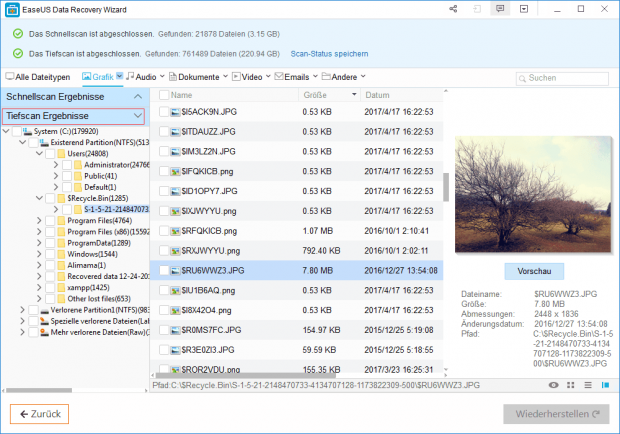
Task: Check the box for $I5ACK9N.JPG
Action: tap(164, 112)
